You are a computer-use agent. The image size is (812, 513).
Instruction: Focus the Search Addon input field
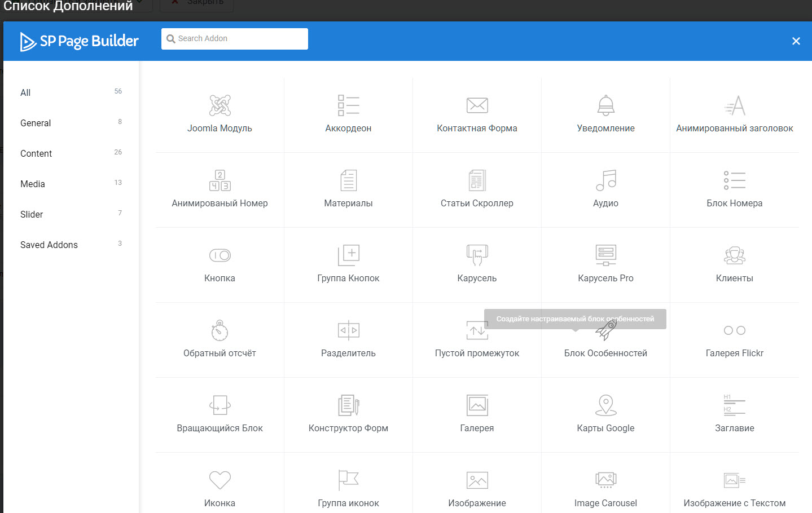coord(235,39)
